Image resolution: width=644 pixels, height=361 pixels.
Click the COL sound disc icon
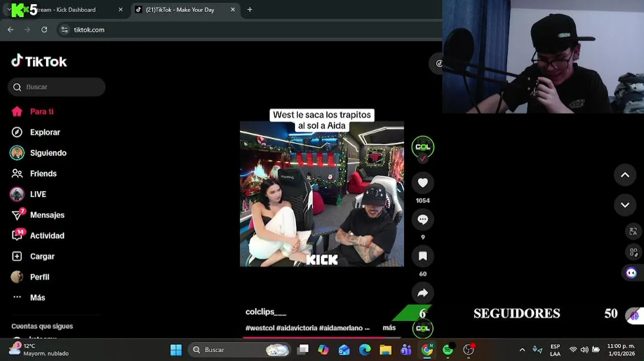point(423,328)
